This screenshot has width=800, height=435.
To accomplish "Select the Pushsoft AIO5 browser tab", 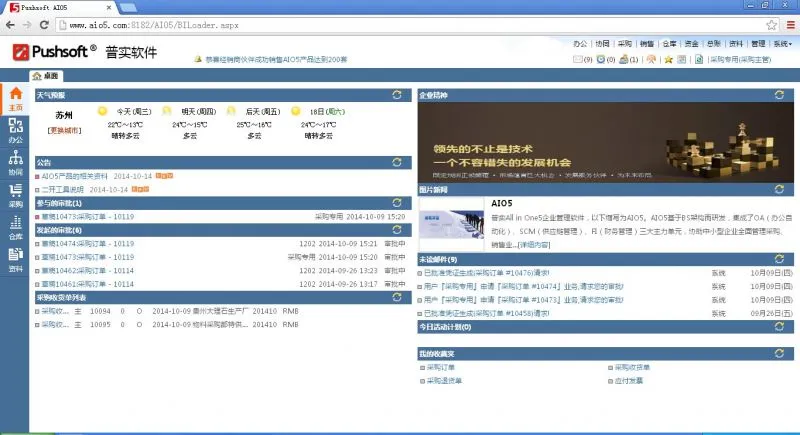I will pyautogui.click(x=61, y=8).
